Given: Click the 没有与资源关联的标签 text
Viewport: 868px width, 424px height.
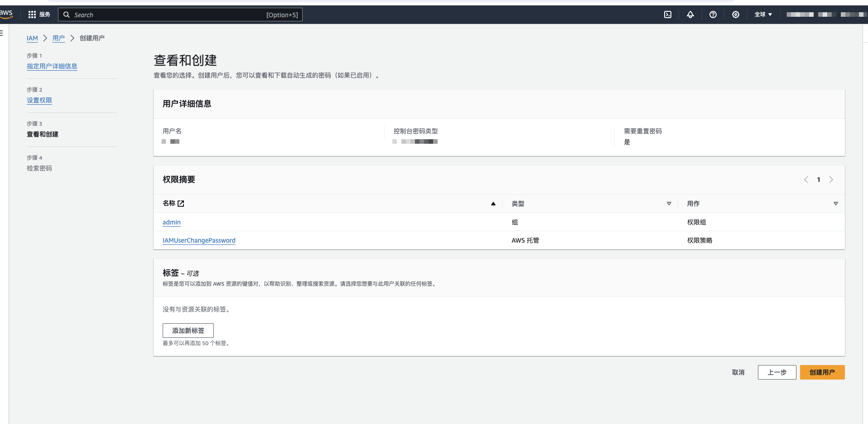Looking at the screenshot, I should pyautogui.click(x=196, y=309).
